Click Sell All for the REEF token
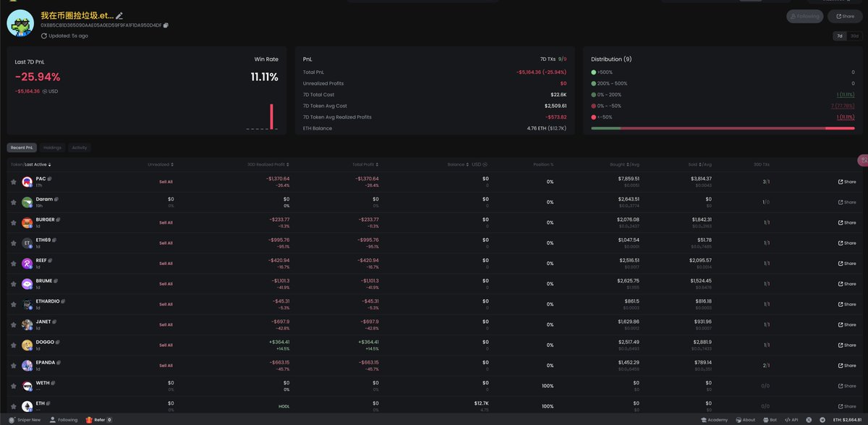Screen dimensions: 868x425 click(166, 264)
